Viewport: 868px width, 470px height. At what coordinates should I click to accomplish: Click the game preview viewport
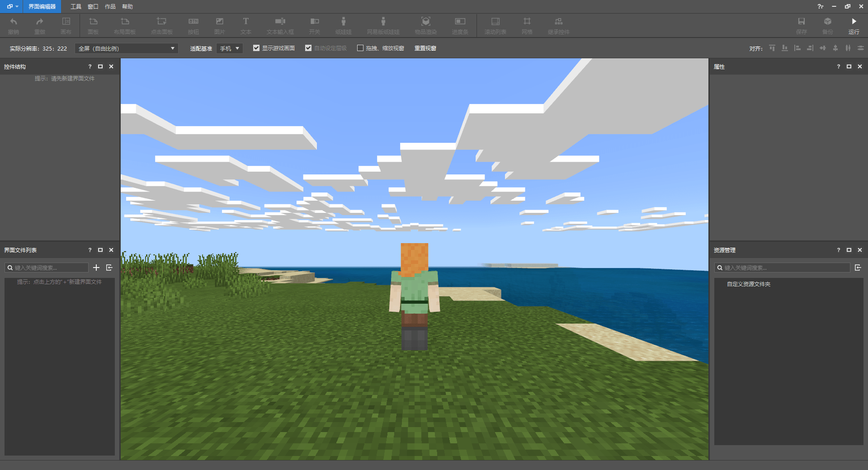(415, 259)
